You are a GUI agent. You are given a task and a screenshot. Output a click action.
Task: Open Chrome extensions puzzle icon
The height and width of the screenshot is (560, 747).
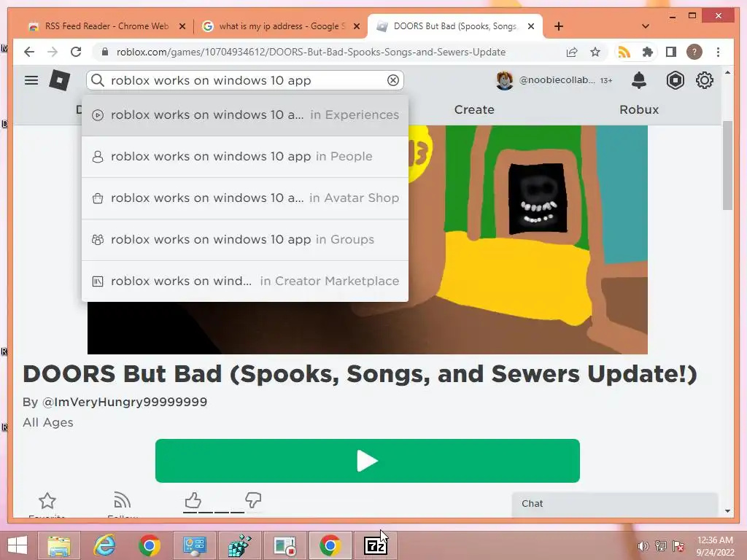[648, 52]
